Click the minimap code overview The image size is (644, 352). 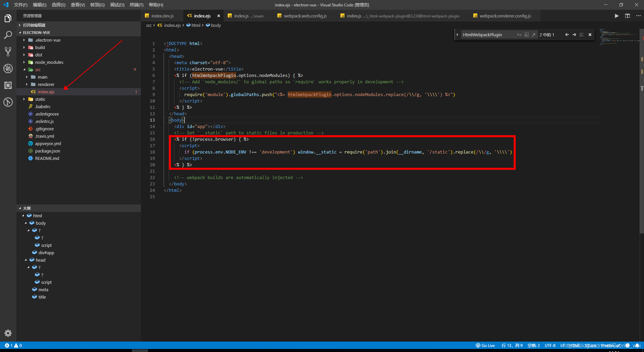(619, 37)
